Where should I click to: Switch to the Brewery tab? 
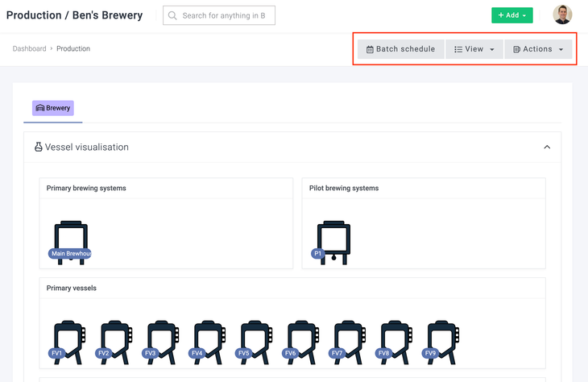point(53,108)
